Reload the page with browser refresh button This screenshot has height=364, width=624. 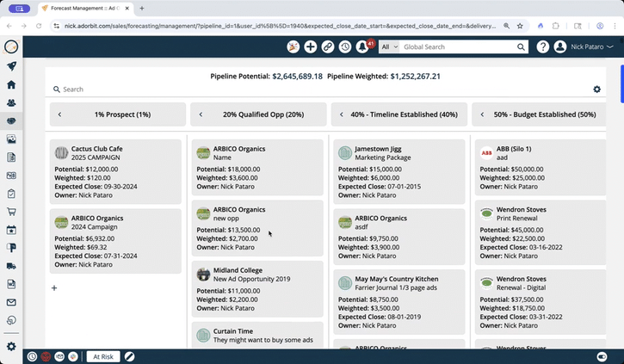(x=39, y=26)
